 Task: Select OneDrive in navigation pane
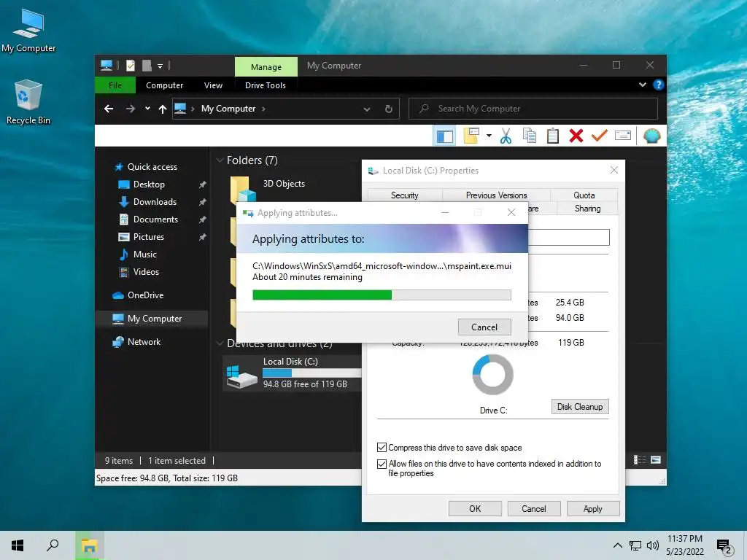145,295
